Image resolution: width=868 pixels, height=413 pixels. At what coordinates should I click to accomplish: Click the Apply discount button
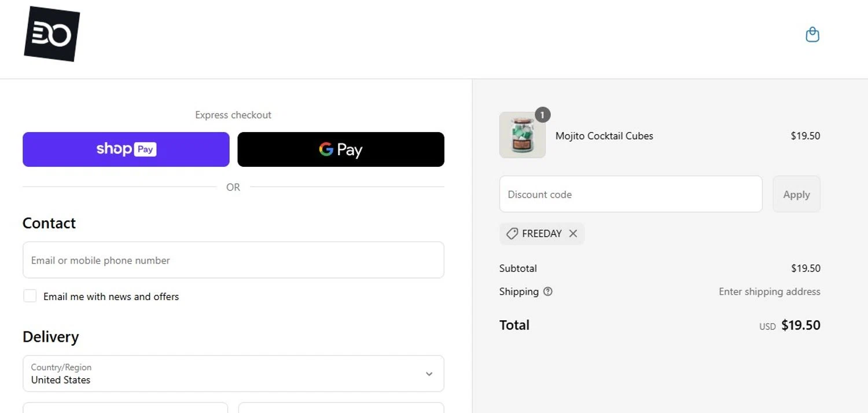pos(796,194)
